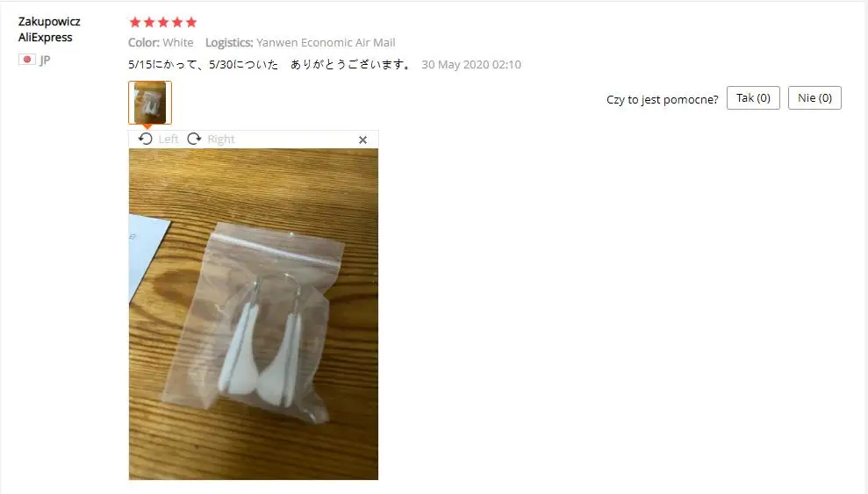Click the fifth red rating star
This screenshot has width=868, height=494.
point(191,22)
